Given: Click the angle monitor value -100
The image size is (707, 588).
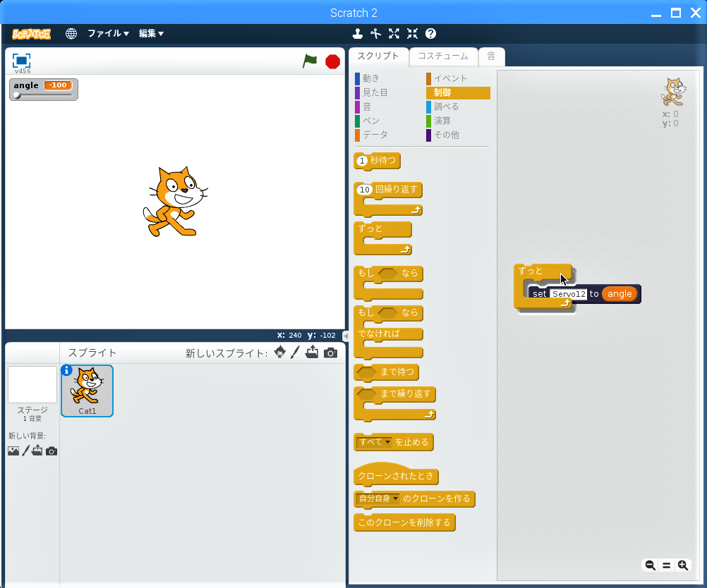Looking at the screenshot, I should point(58,85).
